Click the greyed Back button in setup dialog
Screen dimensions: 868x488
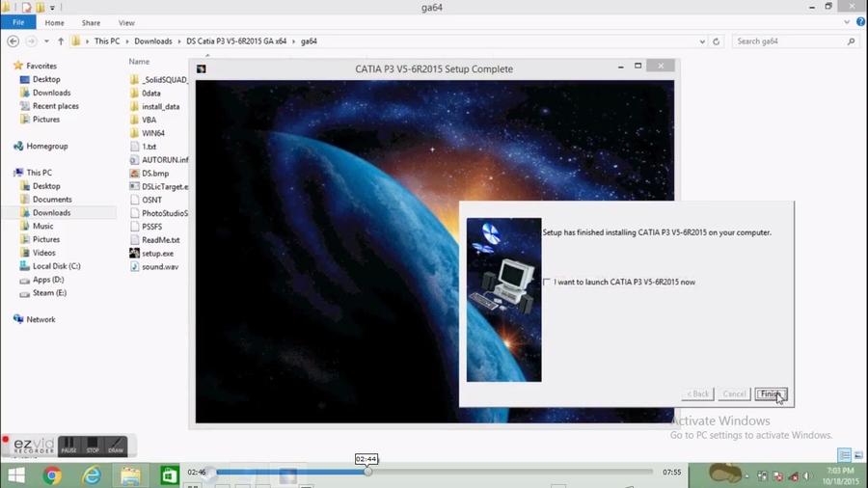pos(697,393)
